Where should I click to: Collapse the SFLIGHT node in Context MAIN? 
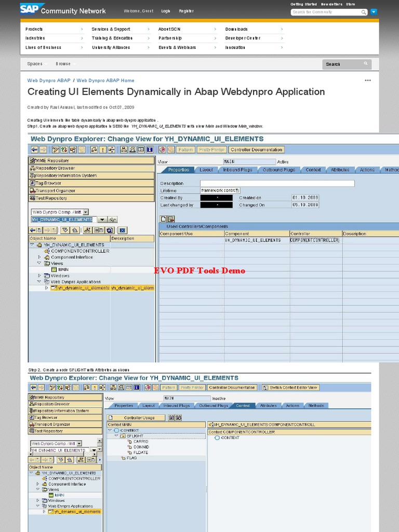[x=116, y=436]
